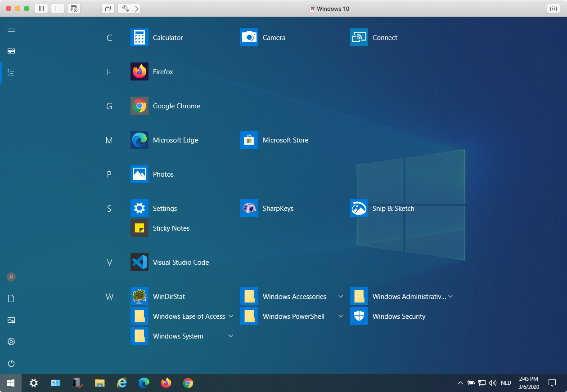Open Settings from the app list

pyautogui.click(x=139, y=209)
